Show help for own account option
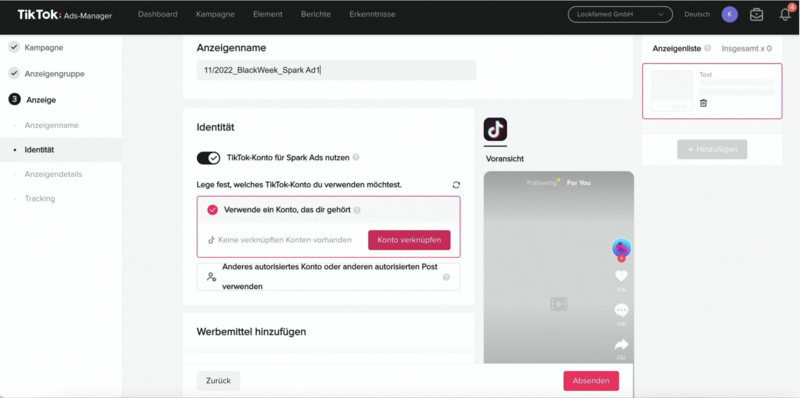This screenshot has height=398, width=800. (357, 210)
